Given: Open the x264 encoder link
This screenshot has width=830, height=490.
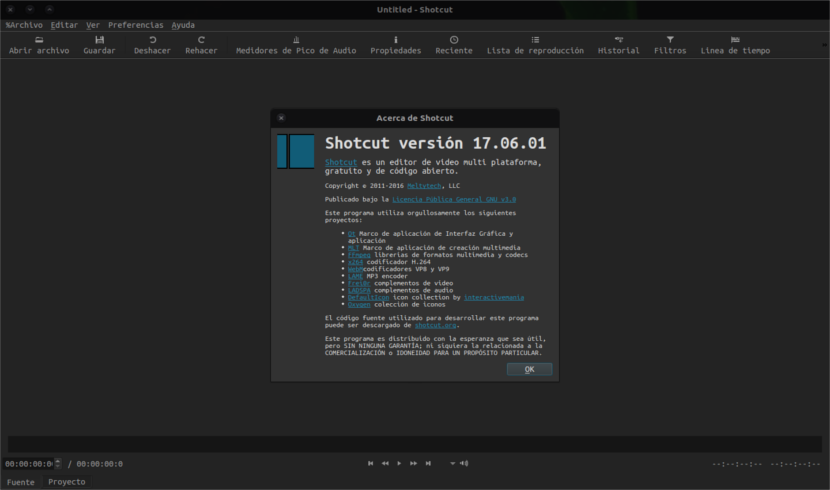Looking at the screenshot, I should click(x=355, y=262).
